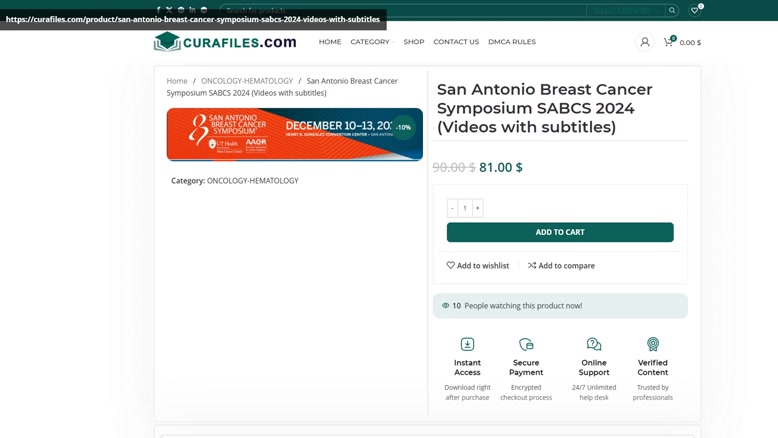Image resolution: width=778 pixels, height=438 pixels.
Task: Click the Instant Access download icon
Action: tap(467, 344)
